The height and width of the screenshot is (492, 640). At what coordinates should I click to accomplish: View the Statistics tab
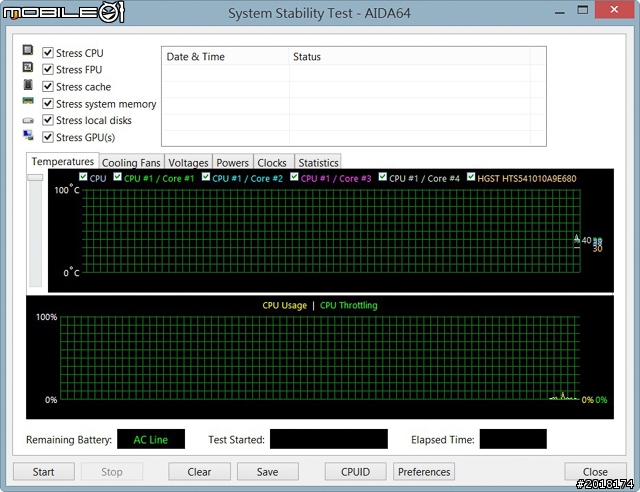318,163
